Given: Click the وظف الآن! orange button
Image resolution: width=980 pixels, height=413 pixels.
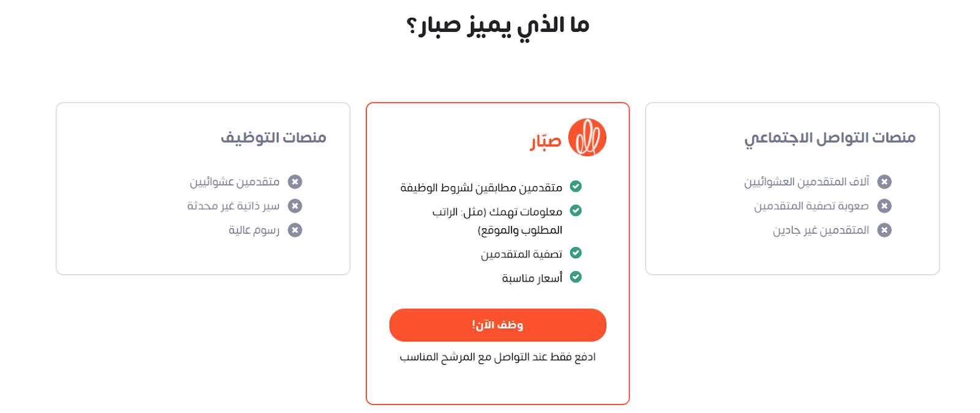Looking at the screenshot, I should pos(497,325).
